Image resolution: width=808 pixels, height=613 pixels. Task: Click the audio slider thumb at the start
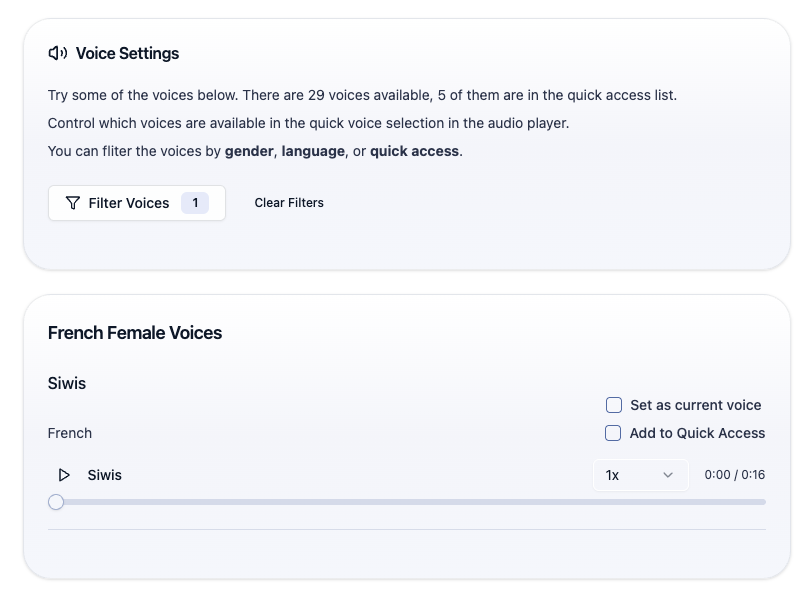(x=56, y=502)
